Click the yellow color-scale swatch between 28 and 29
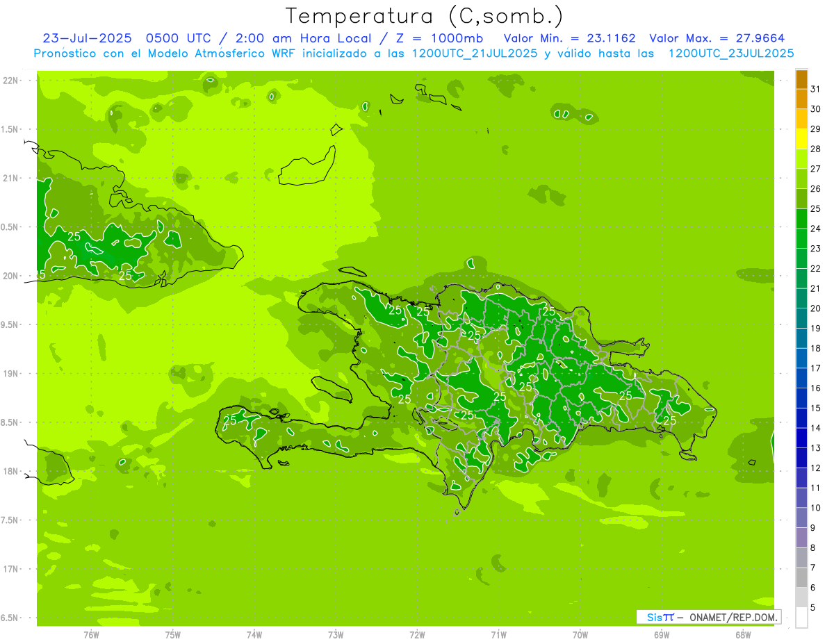The image size is (834, 644). coord(802,139)
